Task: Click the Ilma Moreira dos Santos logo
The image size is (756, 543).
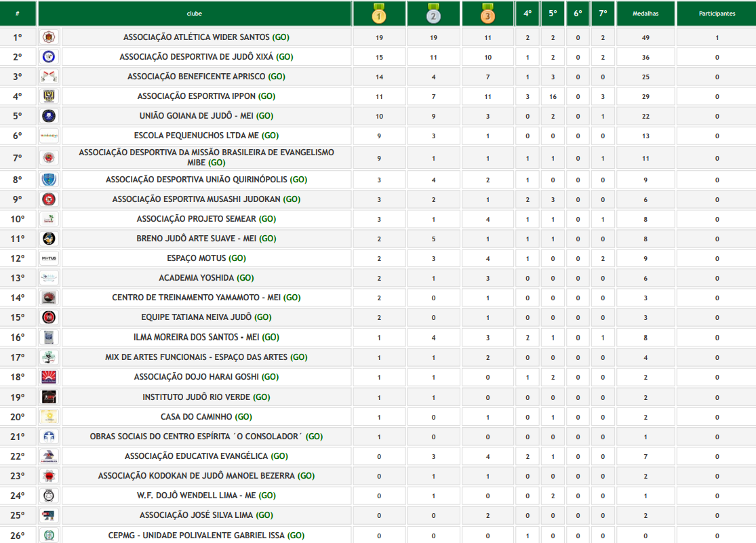Action: [x=49, y=337]
